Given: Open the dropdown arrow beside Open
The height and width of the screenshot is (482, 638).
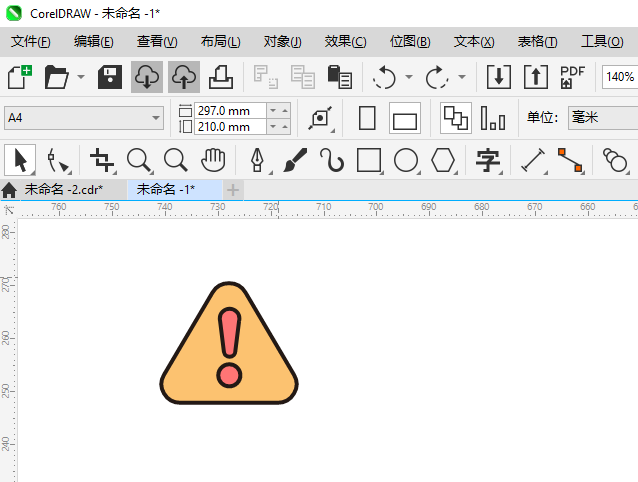Looking at the screenshot, I should (81, 77).
